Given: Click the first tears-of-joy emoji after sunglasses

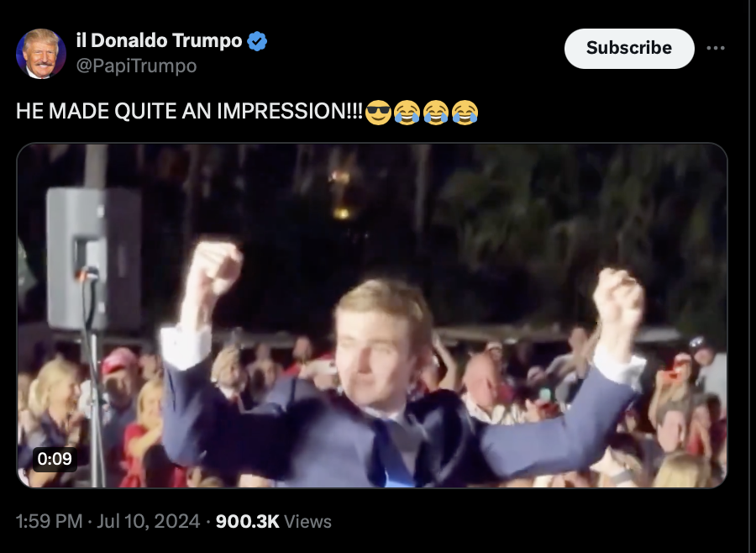Looking at the screenshot, I should coord(407,112).
